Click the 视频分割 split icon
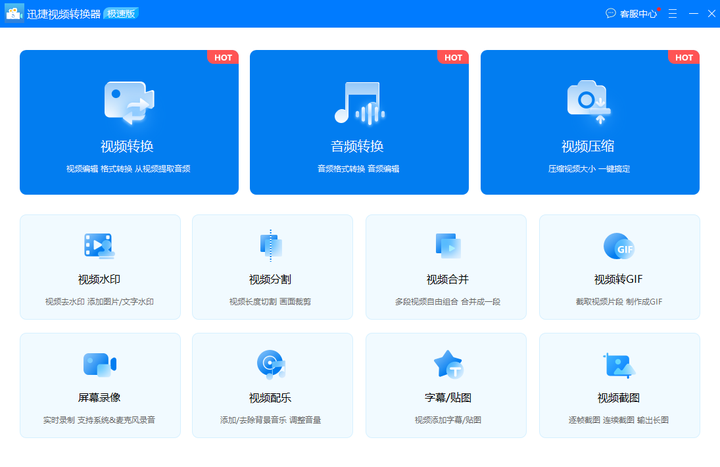This screenshot has height=467, width=720. [271, 246]
